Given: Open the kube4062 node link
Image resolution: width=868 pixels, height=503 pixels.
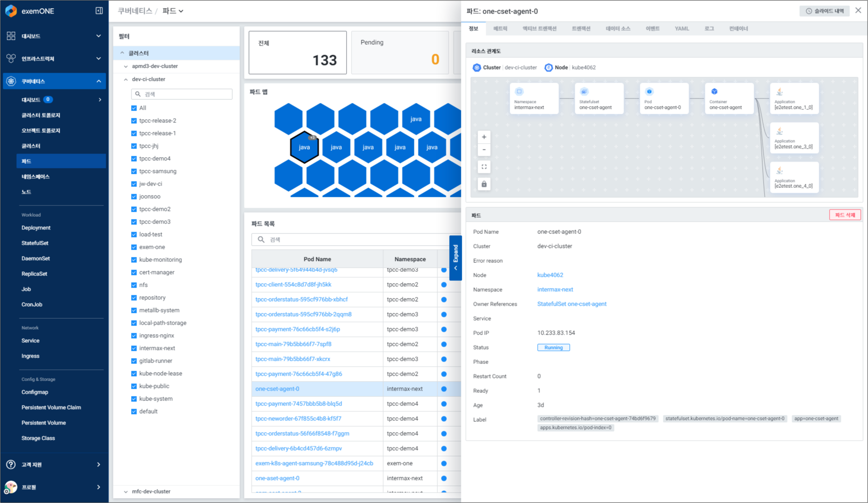Looking at the screenshot, I should pos(550,275).
